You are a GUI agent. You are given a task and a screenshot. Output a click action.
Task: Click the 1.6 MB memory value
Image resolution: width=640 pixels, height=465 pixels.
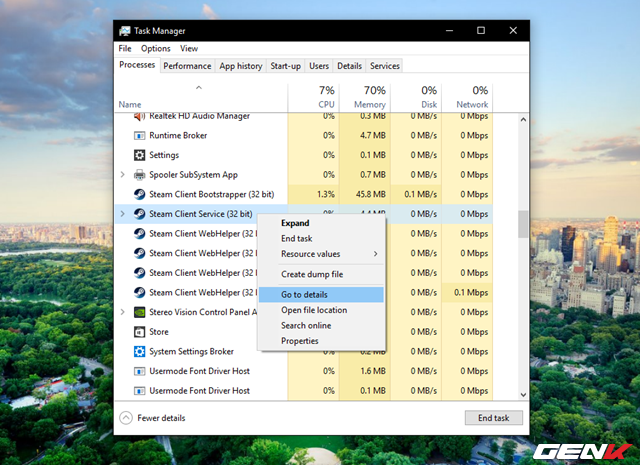[x=373, y=371]
